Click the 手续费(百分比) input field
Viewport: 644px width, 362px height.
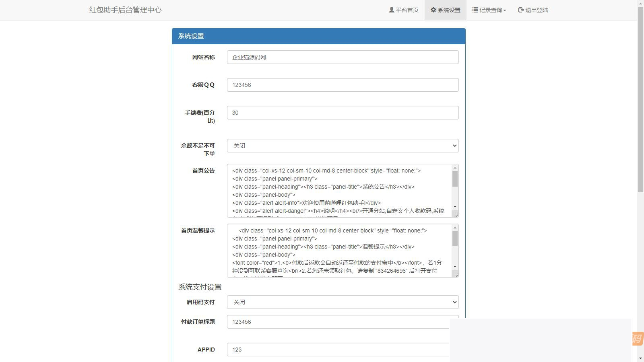coord(343,113)
